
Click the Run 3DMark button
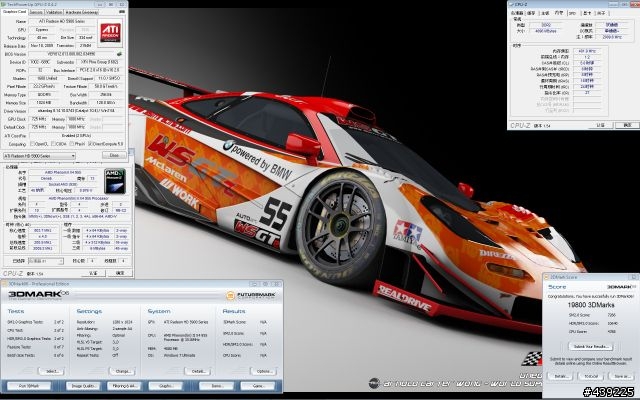pos(29,386)
